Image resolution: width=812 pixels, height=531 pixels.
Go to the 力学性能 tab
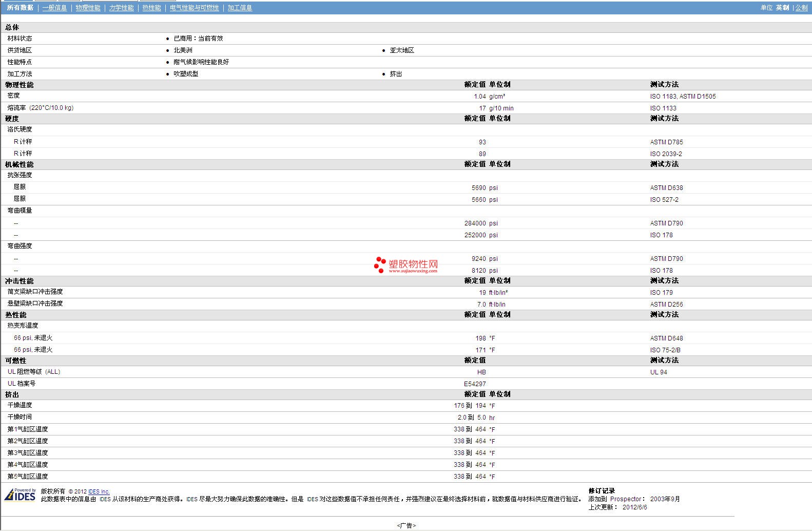(121, 8)
